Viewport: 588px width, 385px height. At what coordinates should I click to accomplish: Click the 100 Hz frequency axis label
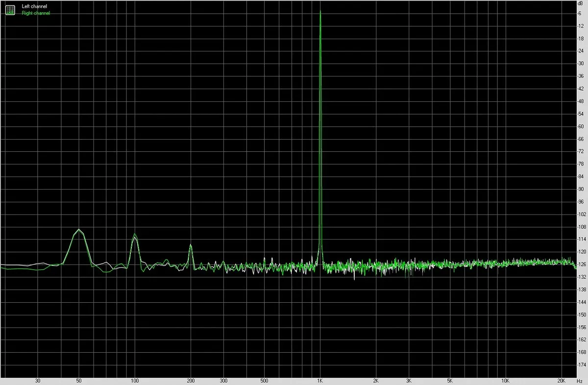click(135, 381)
